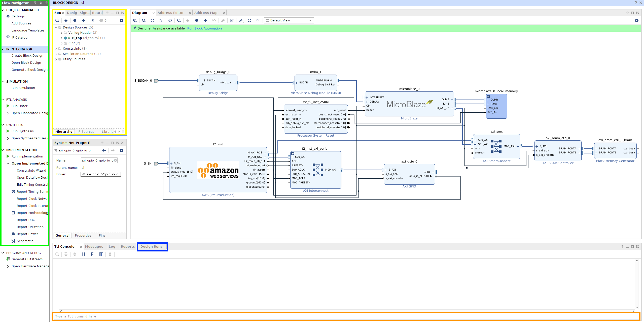644x322 pixels.
Task: Go to previous object in System Net Properties
Action: click(x=104, y=150)
